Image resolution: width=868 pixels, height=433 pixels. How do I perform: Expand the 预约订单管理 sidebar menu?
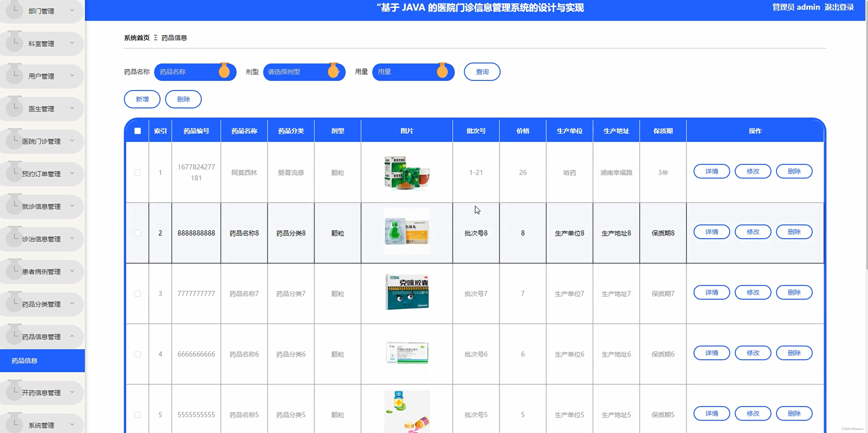[41, 174]
